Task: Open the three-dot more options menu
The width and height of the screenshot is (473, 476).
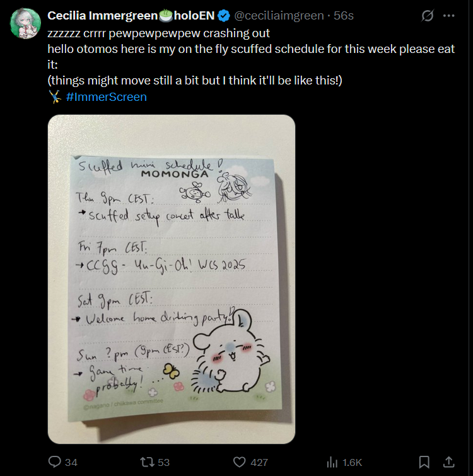Action: pyautogui.click(x=448, y=15)
